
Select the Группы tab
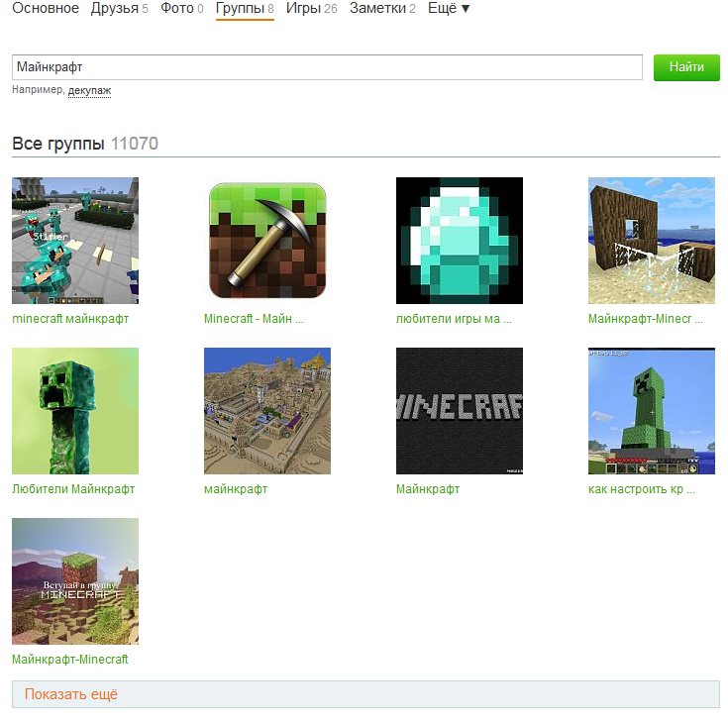click(245, 9)
